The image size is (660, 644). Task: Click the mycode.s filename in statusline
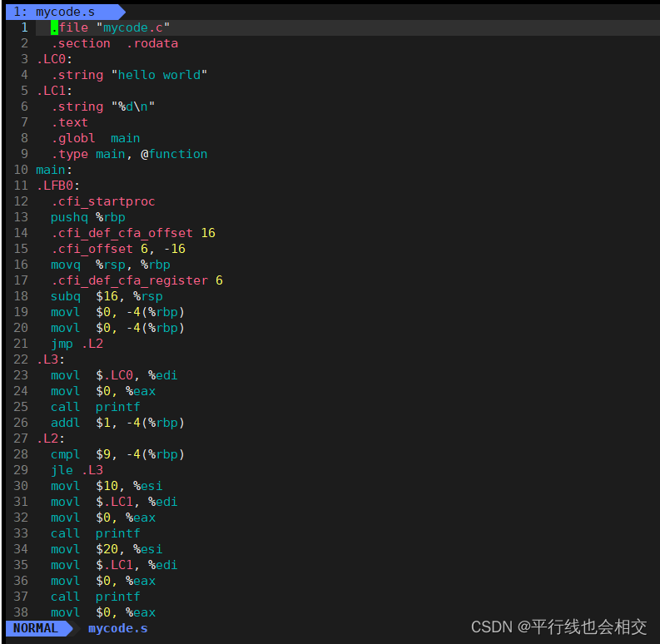click(118, 628)
